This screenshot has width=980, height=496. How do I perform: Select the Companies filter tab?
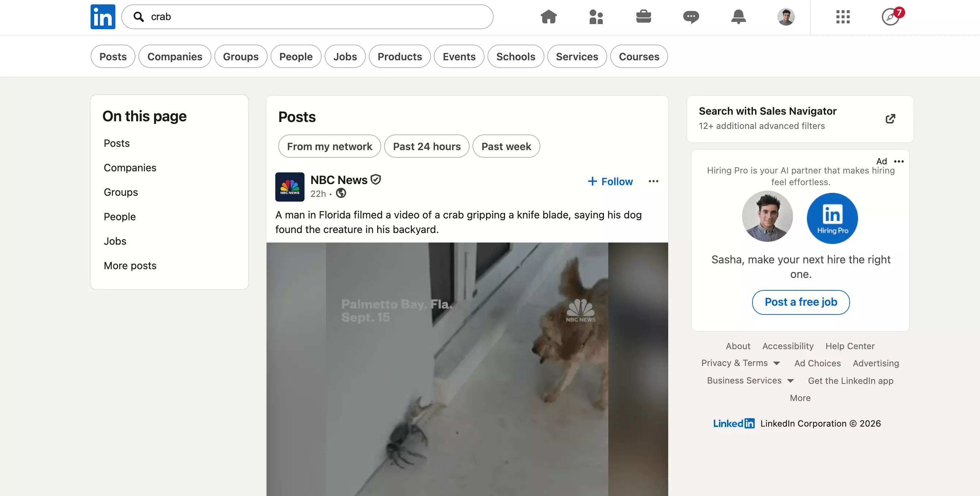[x=175, y=56]
